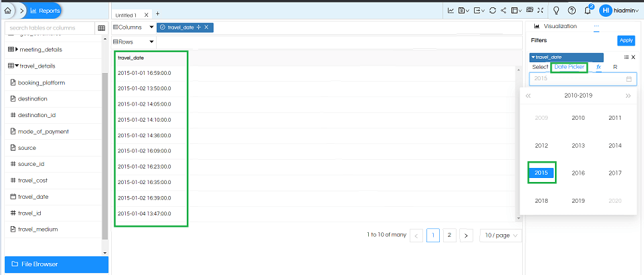Open filter list options icon

627,58
